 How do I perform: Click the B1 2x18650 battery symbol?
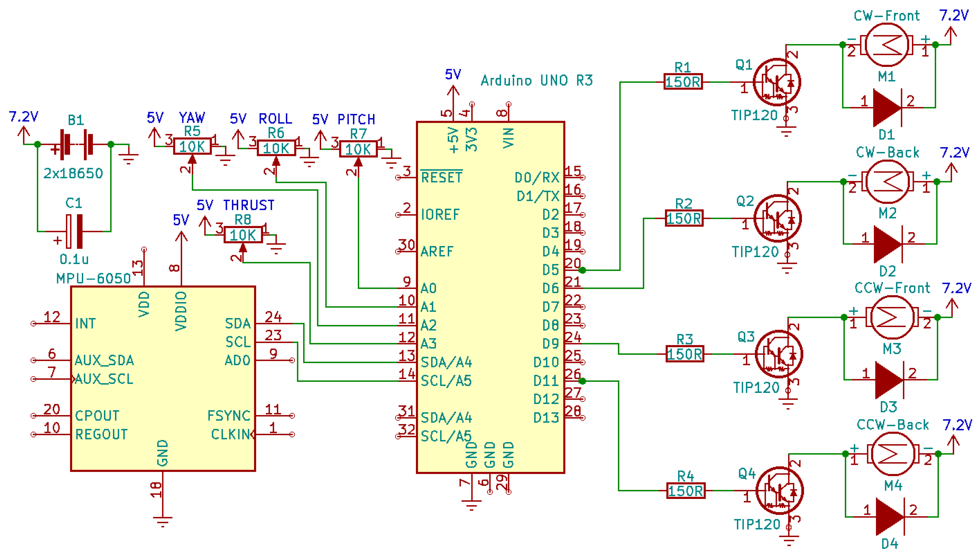point(76,145)
